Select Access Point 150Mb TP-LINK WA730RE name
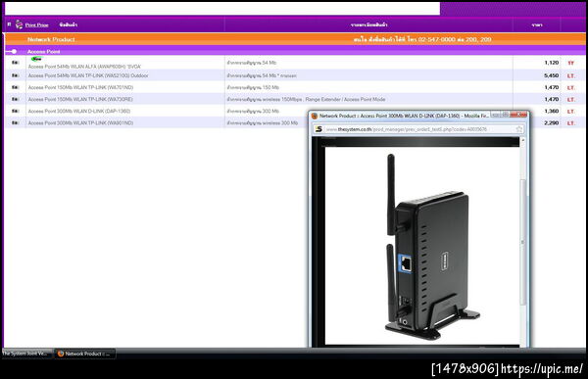This screenshot has height=379, width=588. pos(80,99)
